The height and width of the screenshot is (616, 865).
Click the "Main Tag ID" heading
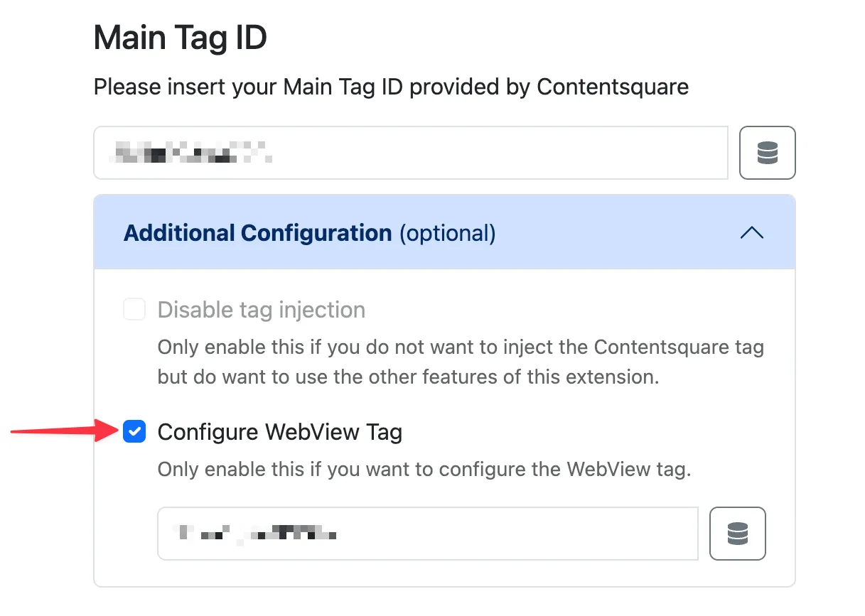click(x=180, y=38)
